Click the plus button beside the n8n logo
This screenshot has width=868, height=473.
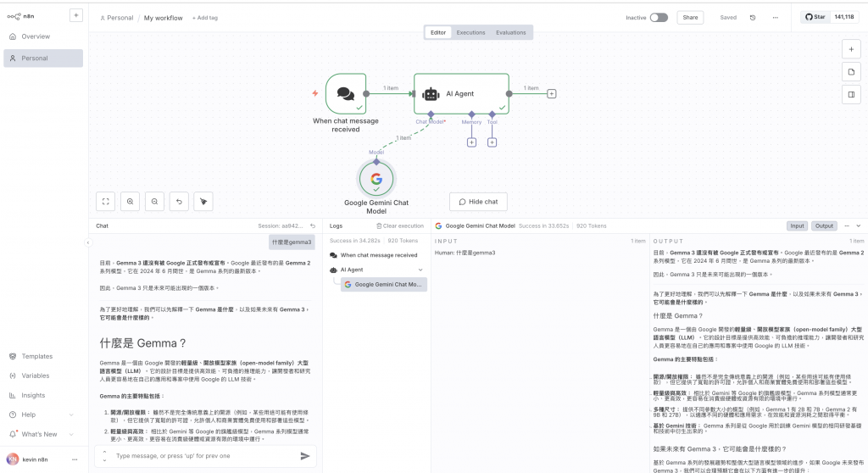coord(76,15)
